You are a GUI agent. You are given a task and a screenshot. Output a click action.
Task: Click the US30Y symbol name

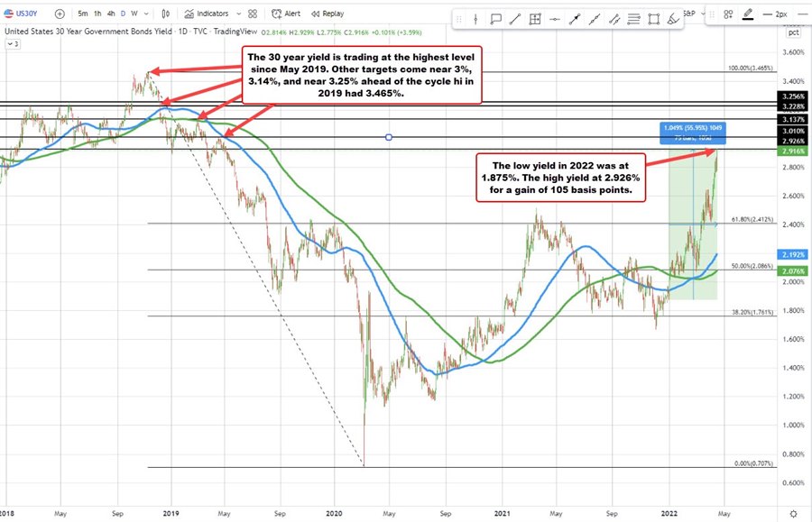(27, 14)
